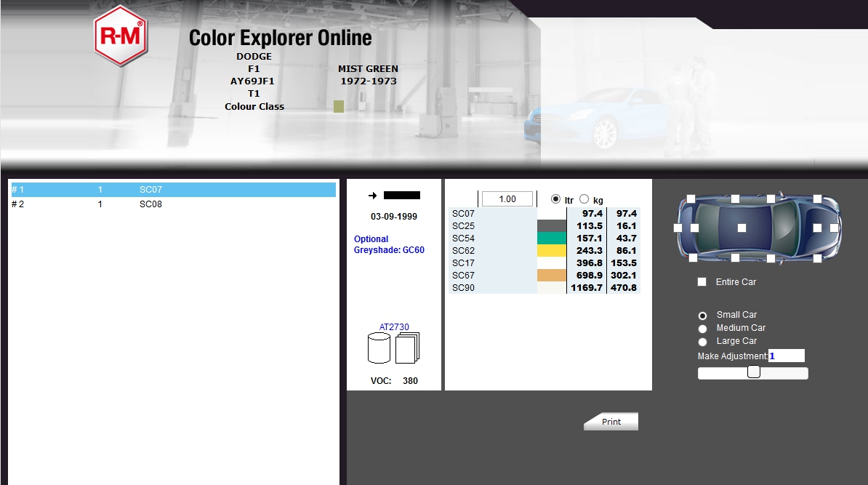Select the far left marker on the car
This screenshot has width=868, height=485.
(678, 228)
